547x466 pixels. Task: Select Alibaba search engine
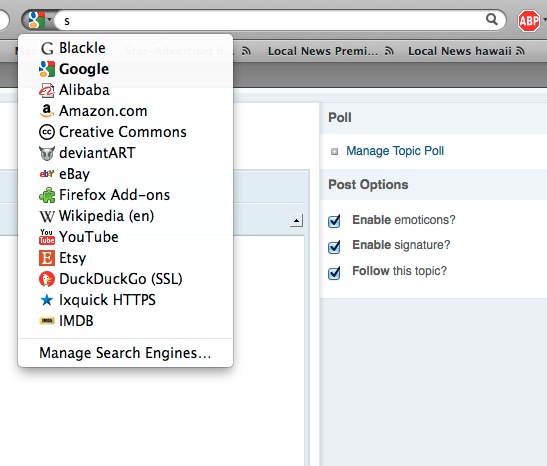(126, 90)
